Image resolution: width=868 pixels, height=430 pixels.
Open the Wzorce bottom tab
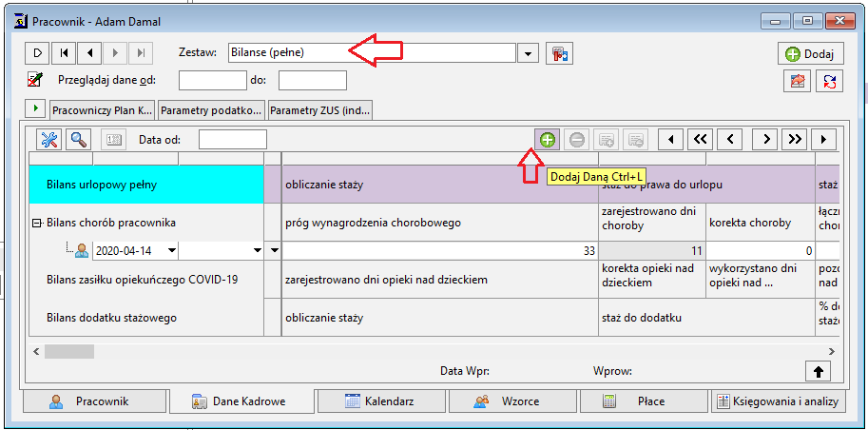pos(513,401)
